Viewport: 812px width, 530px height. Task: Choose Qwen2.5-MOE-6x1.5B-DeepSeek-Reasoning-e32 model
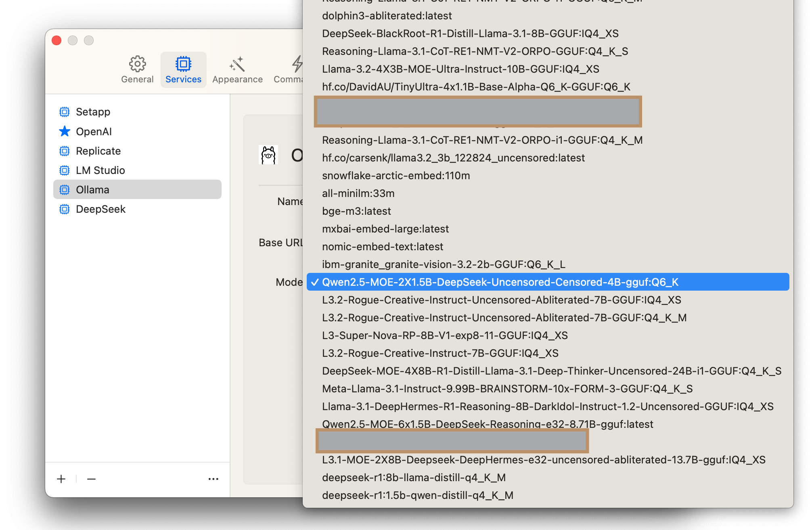548,424
